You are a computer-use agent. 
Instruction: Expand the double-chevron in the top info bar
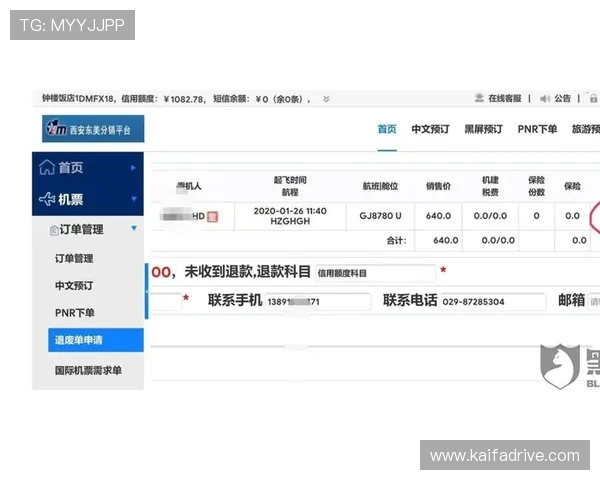coord(326,100)
